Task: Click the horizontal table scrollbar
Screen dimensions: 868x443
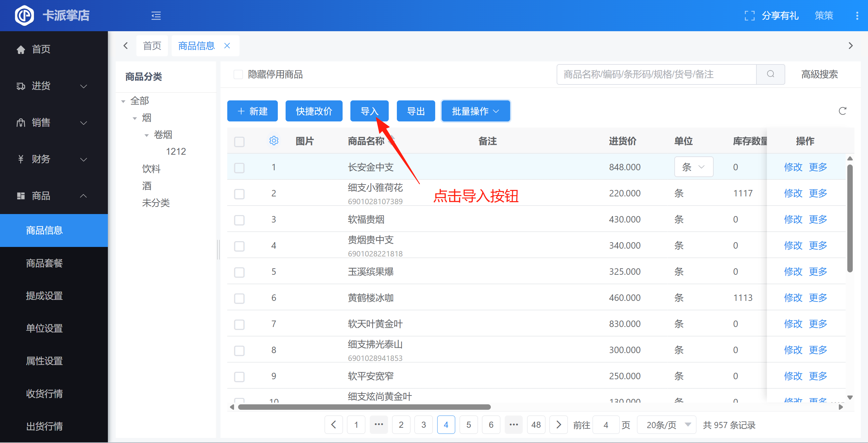Action: (364, 407)
